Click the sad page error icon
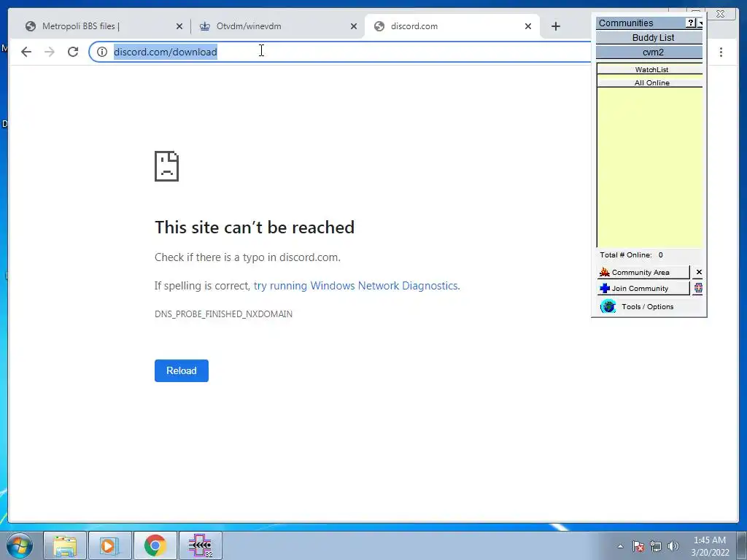Image resolution: width=747 pixels, height=560 pixels. tap(167, 166)
